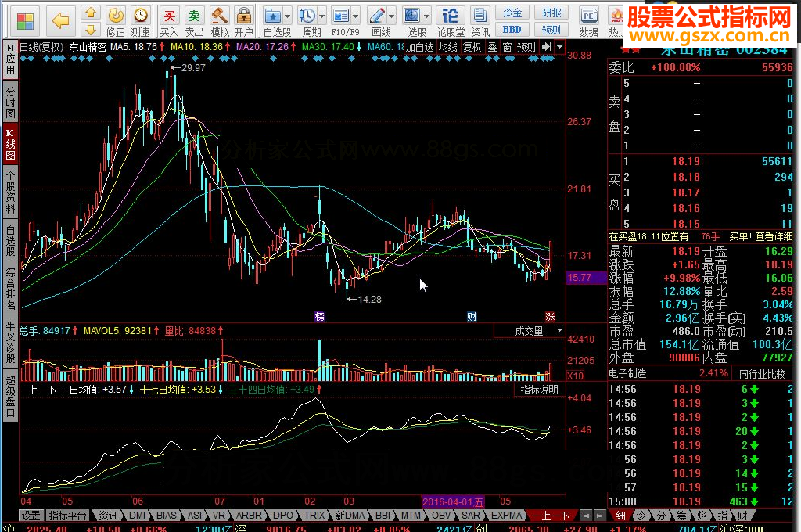Toggle 复权 price adjustment

[472, 47]
